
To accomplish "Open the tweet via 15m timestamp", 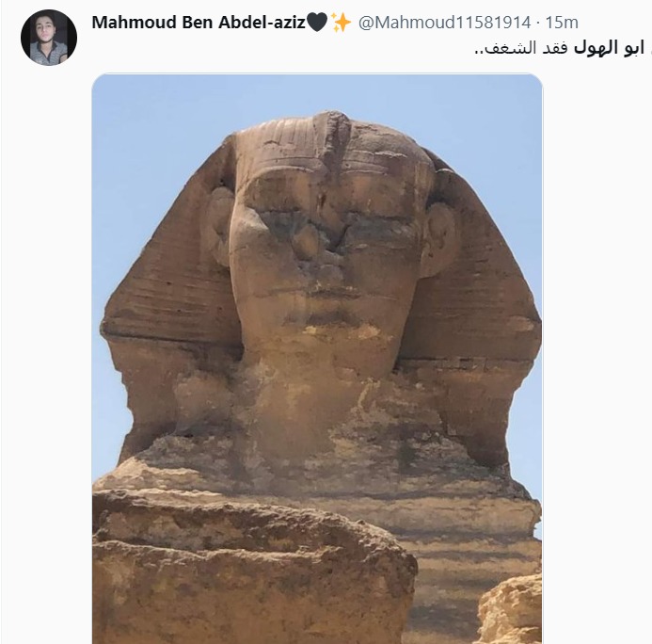I will (562, 23).
